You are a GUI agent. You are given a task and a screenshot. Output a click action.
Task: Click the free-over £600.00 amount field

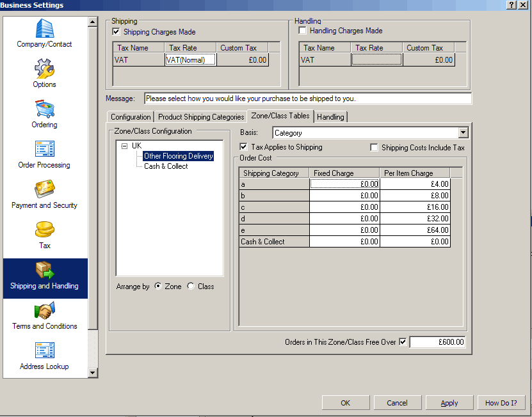[x=437, y=342]
